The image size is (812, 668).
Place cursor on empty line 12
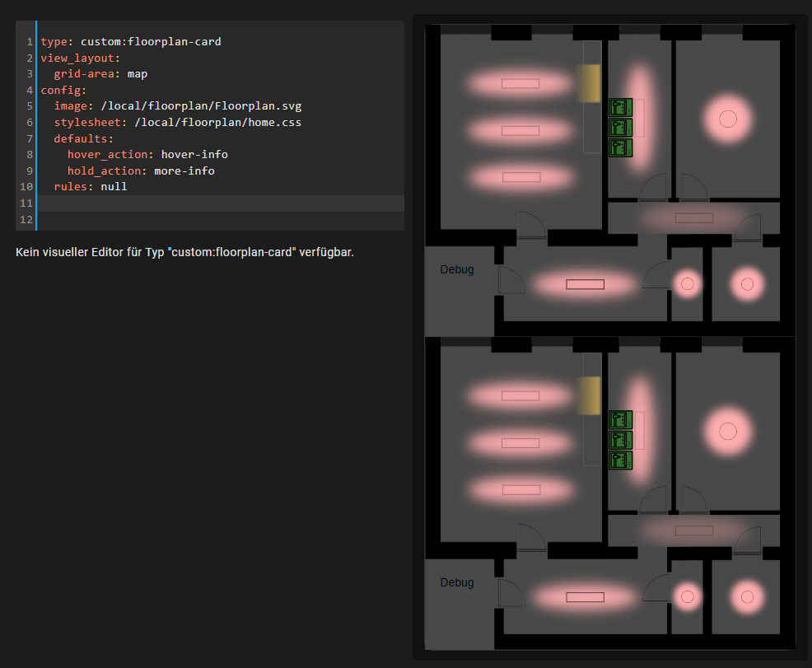[x=220, y=220]
